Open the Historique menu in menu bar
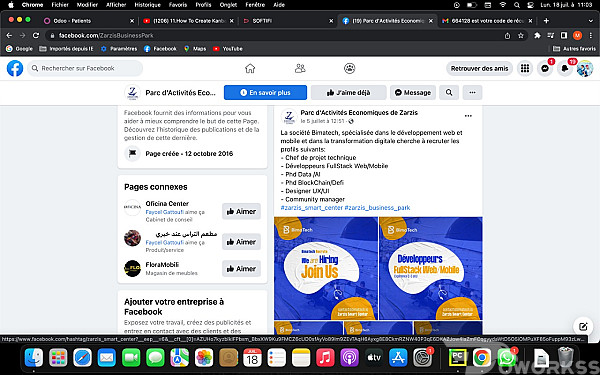The height and width of the screenshot is (375, 600). [147, 5]
